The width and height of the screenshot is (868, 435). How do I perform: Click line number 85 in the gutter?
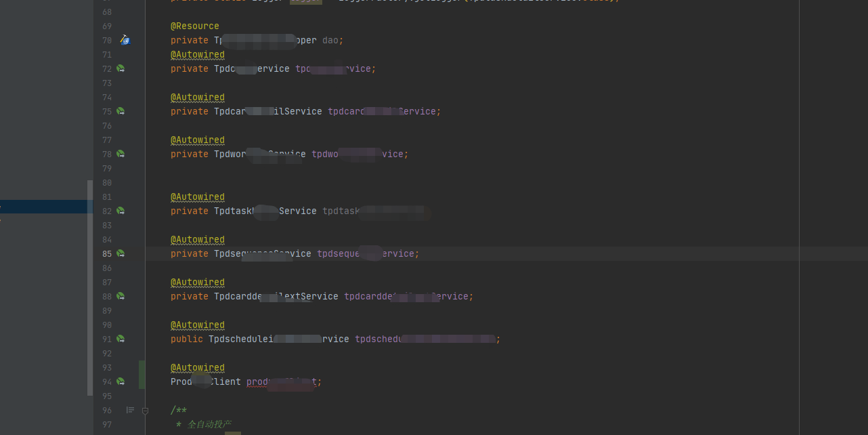(x=107, y=254)
